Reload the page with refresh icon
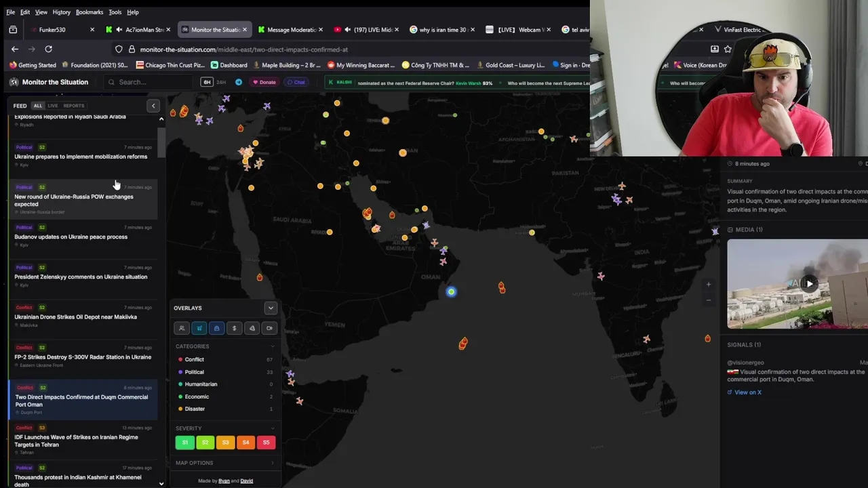Screen dimensions: 868x488 [x=48, y=49]
